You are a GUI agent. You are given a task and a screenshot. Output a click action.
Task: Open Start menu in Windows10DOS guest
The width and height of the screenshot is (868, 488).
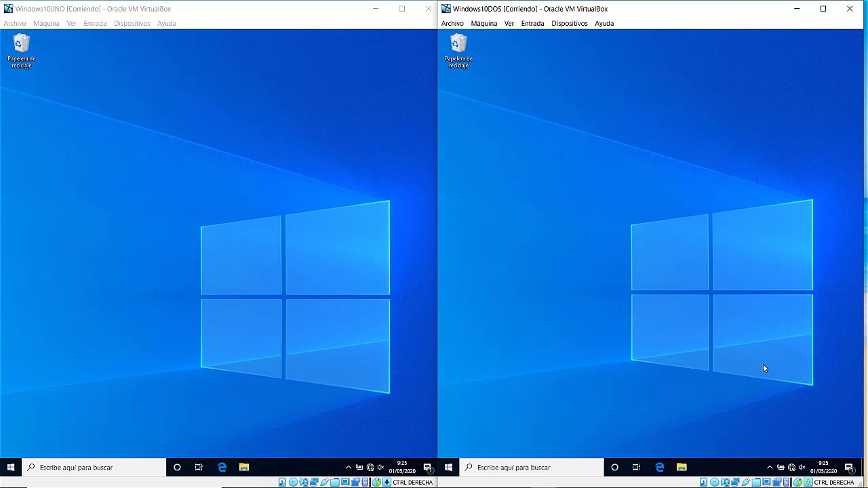pos(448,467)
